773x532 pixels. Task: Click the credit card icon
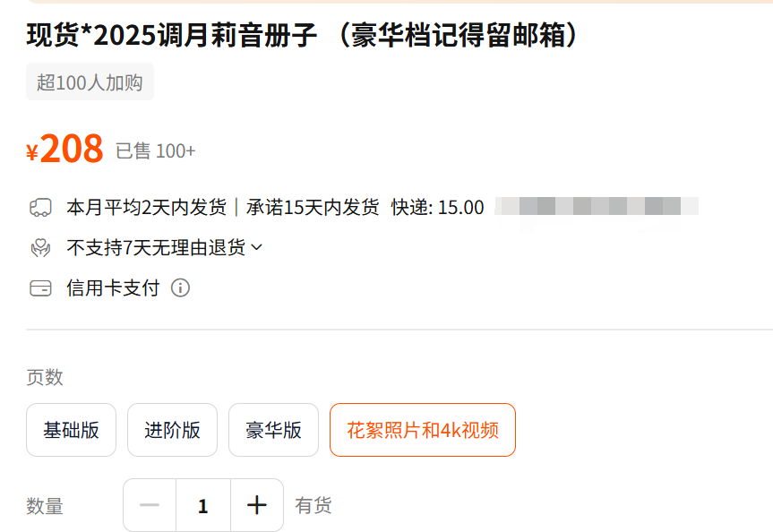(40, 288)
